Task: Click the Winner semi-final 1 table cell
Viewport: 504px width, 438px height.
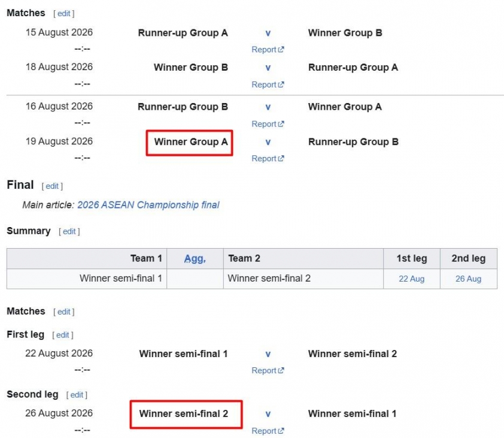Action: coord(87,279)
